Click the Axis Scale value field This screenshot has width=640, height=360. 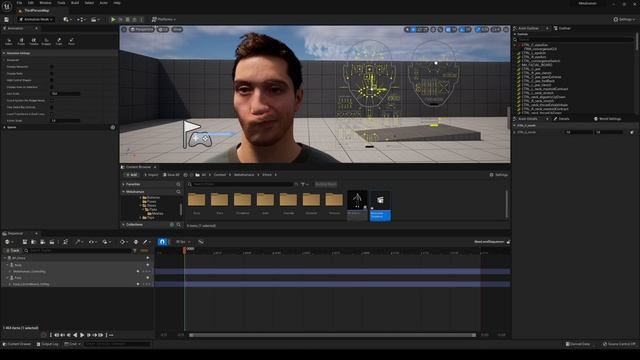pyautogui.click(x=65, y=94)
